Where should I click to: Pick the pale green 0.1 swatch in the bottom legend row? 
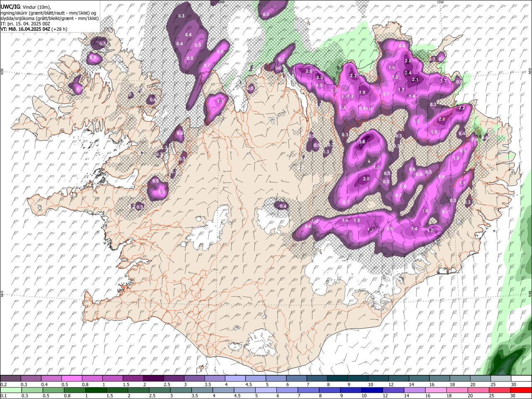tap(11, 390)
